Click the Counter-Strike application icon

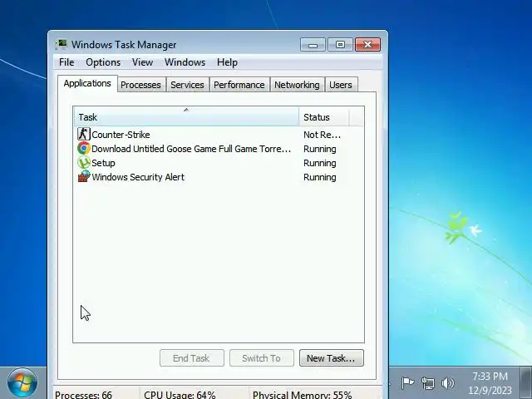pyautogui.click(x=83, y=135)
